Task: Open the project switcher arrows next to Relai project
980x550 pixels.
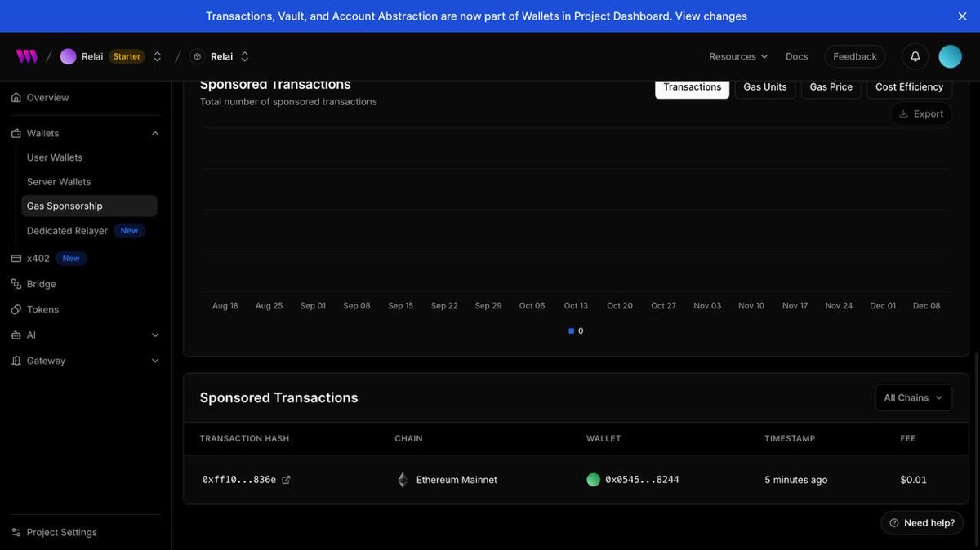Action: (245, 56)
